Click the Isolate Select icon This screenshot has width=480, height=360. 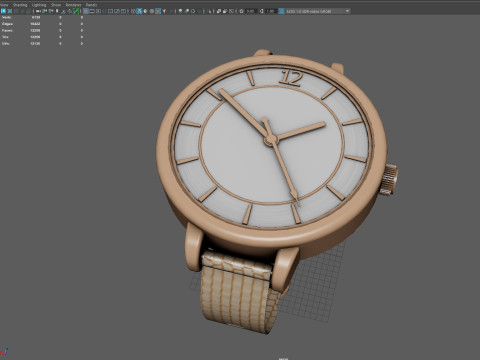210,11
